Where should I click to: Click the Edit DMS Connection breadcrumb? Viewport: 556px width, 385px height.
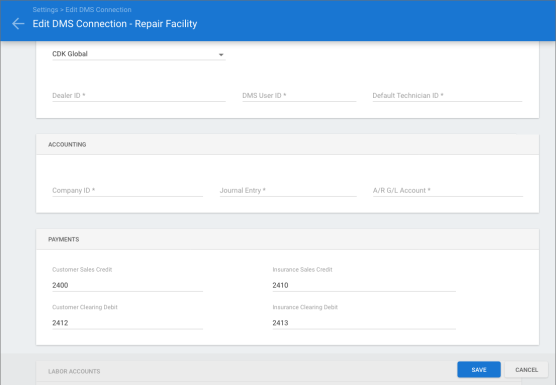click(98, 10)
